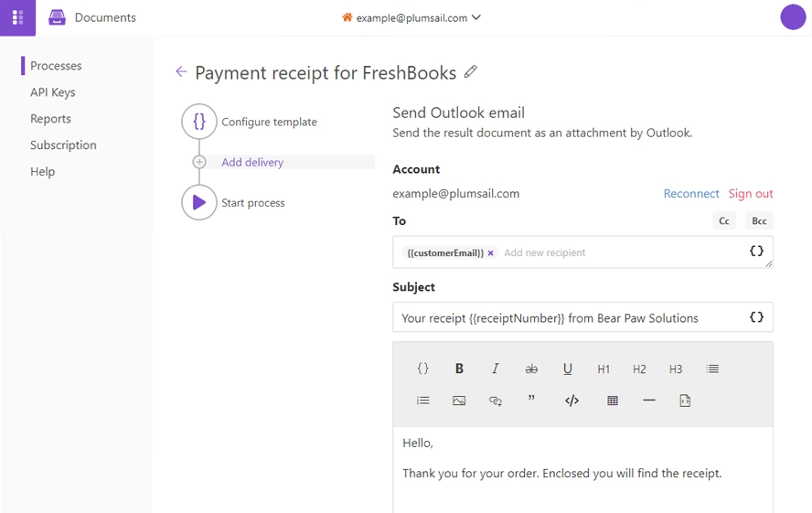Screen dimensions: 812x513
Task: Go to Processes in sidebar
Action: [56, 66]
